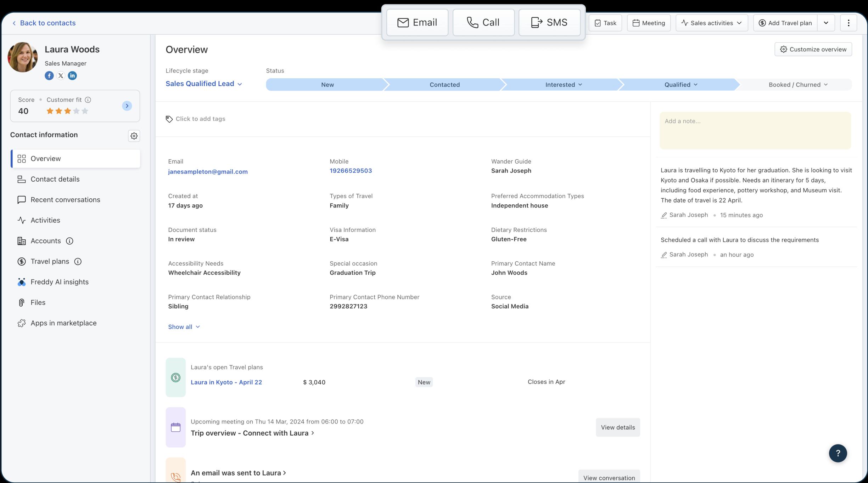Open Trip overview - Connect with Laura

(x=252, y=433)
